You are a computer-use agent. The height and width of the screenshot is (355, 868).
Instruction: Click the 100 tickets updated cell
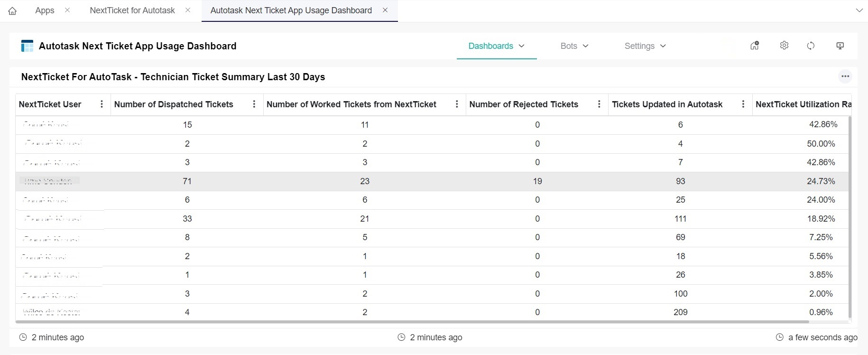[681, 294]
